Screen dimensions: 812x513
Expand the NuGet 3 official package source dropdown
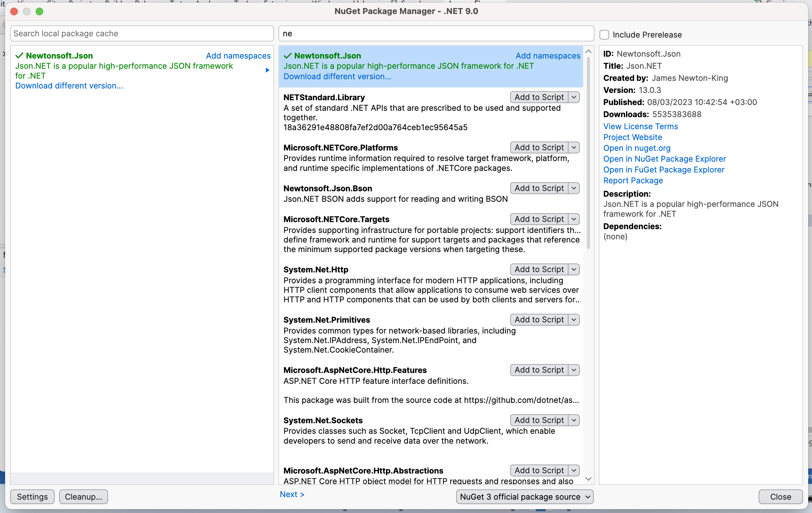click(588, 496)
